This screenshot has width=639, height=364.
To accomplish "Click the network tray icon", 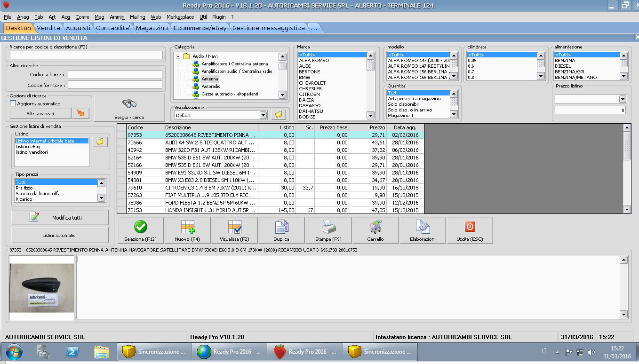I will (580, 352).
